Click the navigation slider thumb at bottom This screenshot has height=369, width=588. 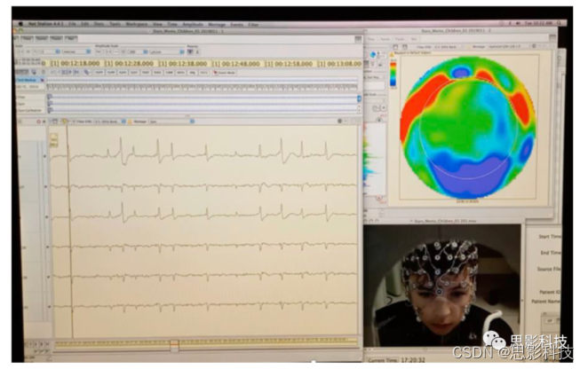(174, 345)
